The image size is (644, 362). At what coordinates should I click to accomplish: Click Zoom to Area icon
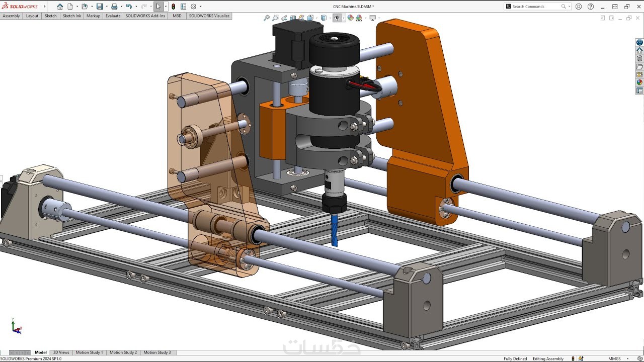275,18
